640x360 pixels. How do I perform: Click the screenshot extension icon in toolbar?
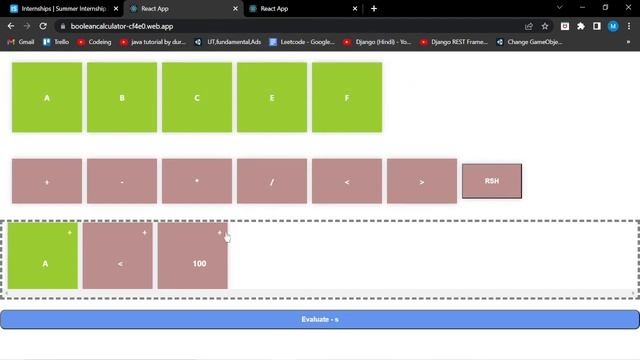(x=565, y=26)
